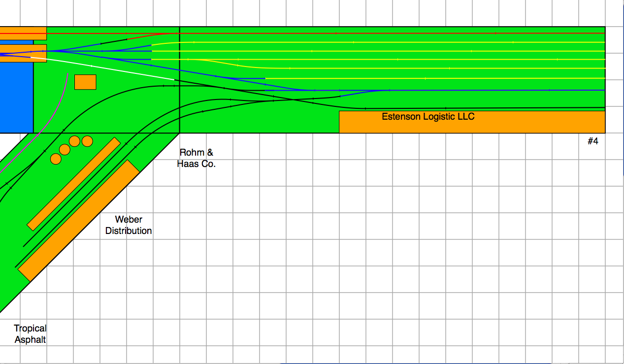Click the rightmost orange storage tank circle

pyautogui.click(x=87, y=141)
